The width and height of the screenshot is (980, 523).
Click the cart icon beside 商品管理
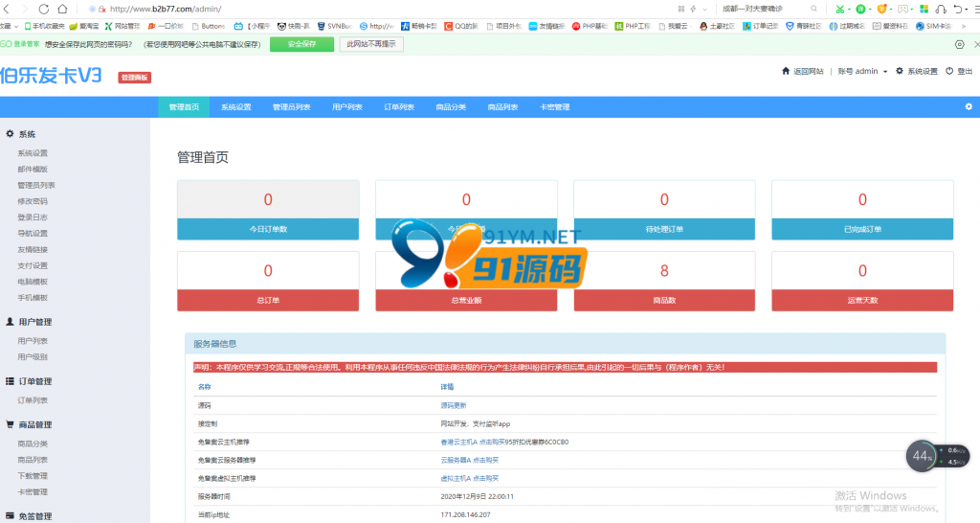(x=10, y=424)
